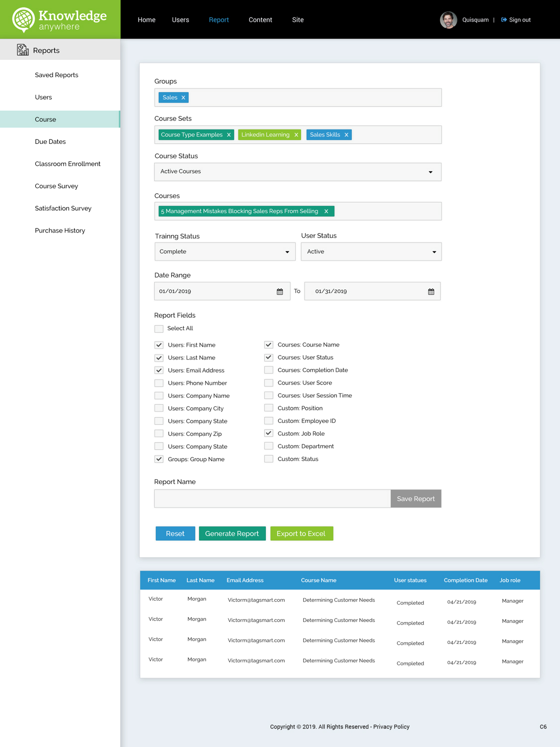Remove the Linkedin Learning course set tag
Image resolution: width=560 pixels, height=747 pixels.
pyautogui.click(x=296, y=135)
